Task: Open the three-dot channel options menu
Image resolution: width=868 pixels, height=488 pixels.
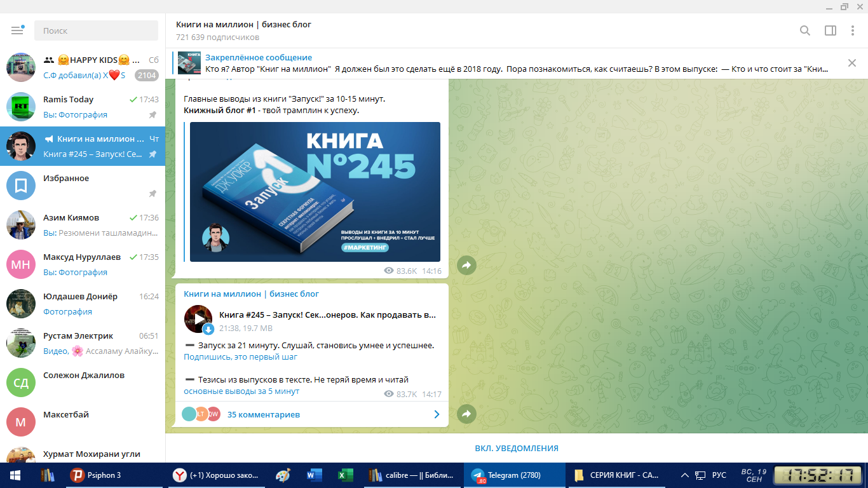Action: 853,30
